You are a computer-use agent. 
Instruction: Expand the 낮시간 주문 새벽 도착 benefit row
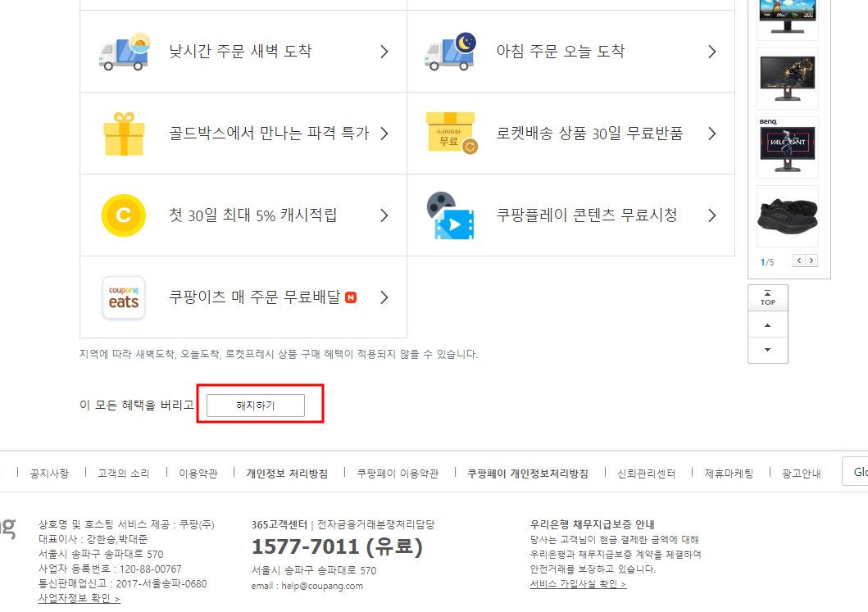(x=383, y=50)
